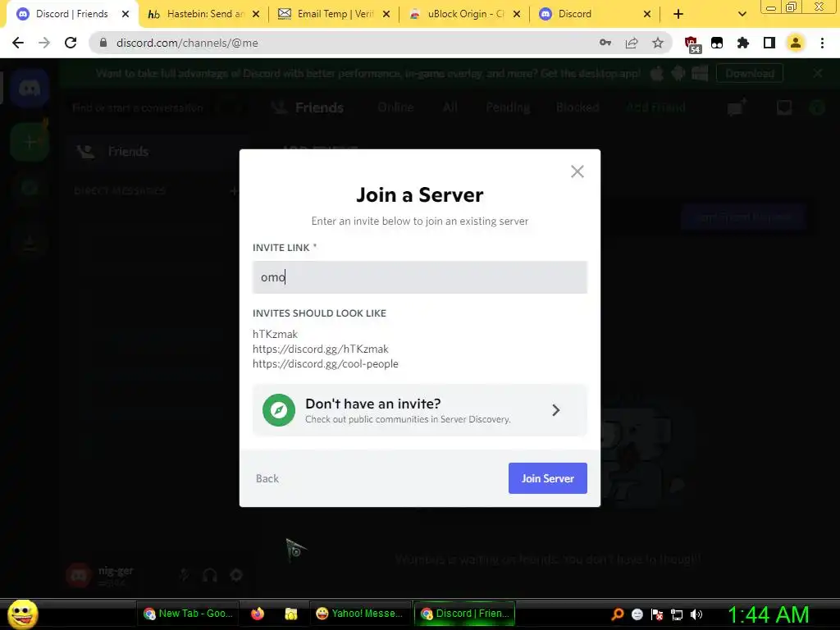This screenshot has width=840, height=630.
Task: Open the uBlock Origin extension icon
Action: [x=692, y=43]
